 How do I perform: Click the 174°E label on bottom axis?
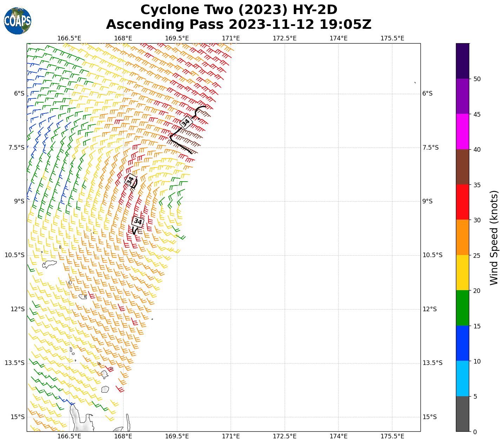338,436
